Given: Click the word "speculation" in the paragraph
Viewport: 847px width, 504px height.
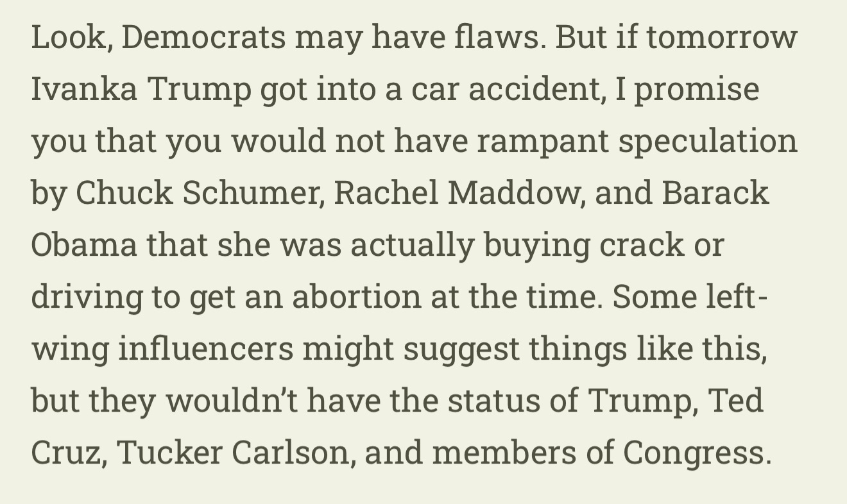Looking at the screenshot, I should pyautogui.click(x=708, y=140).
